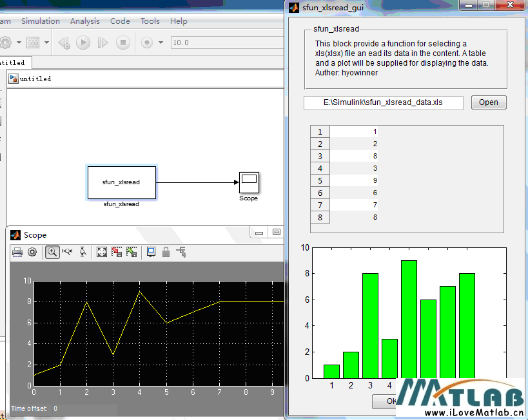Open the Help menu
Image resolution: width=528 pixels, height=420 pixels.
[x=179, y=21]
